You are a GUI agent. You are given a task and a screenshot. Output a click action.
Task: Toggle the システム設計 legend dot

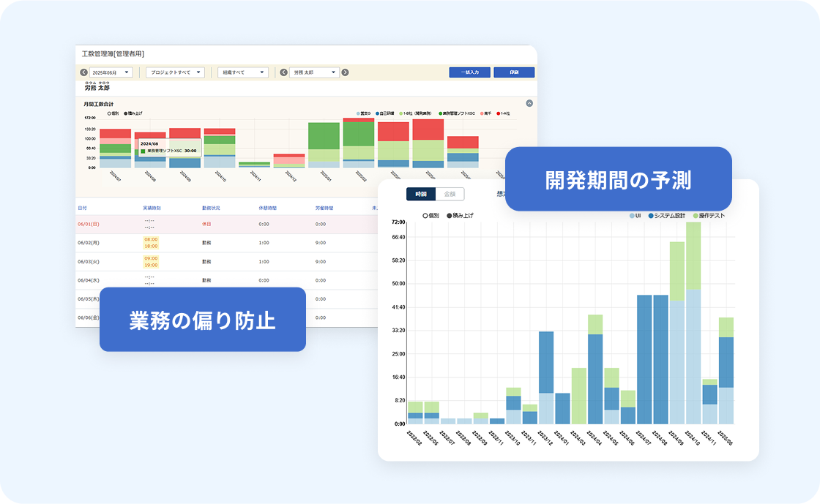(x=651, y=216)
